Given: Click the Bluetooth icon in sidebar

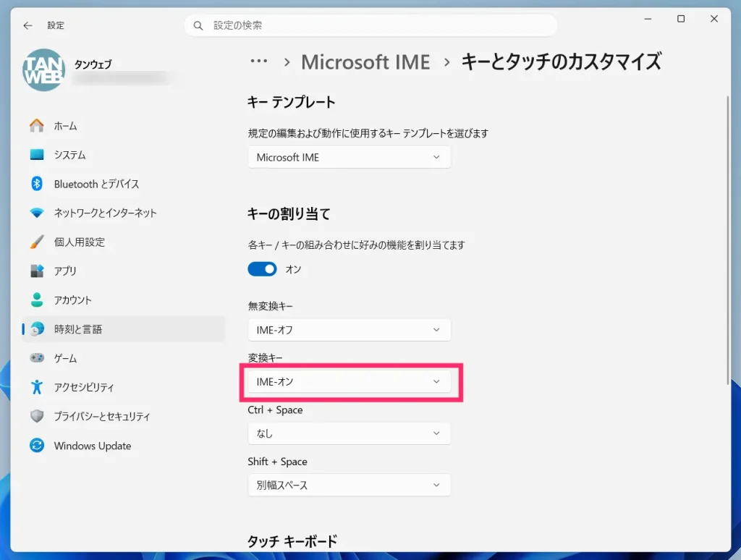Looking at the screenshot, I should (x=37, y=184).
